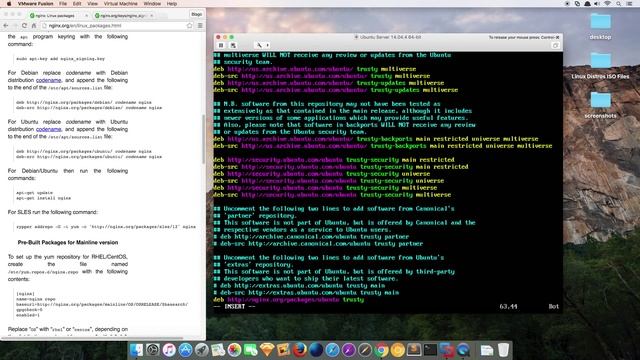This screenshot has width=640, height=360.
Task: Expand the arrow next to wrench tool
Action: coord(268,45)
